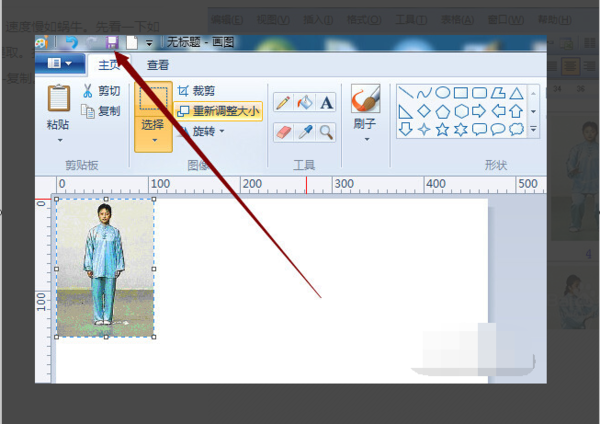Select the Polygon shape
The height and width of the screenshot is (424, 600).
[498, 92]
